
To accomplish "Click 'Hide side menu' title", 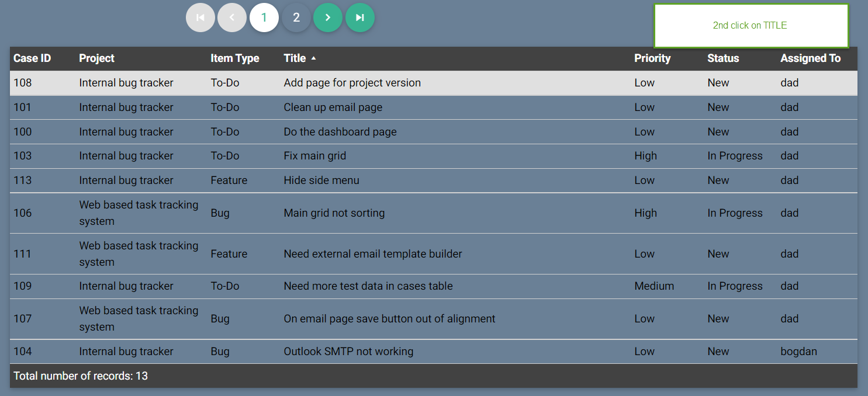I will click(x=321, y=180).
